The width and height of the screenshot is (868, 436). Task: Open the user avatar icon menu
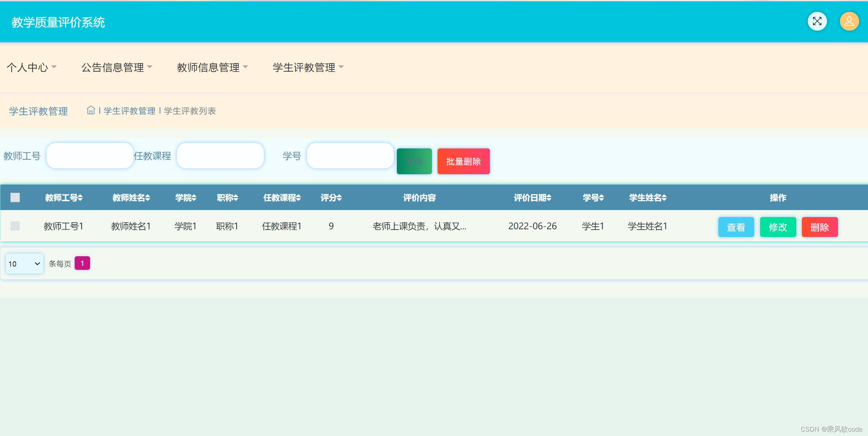849,21
